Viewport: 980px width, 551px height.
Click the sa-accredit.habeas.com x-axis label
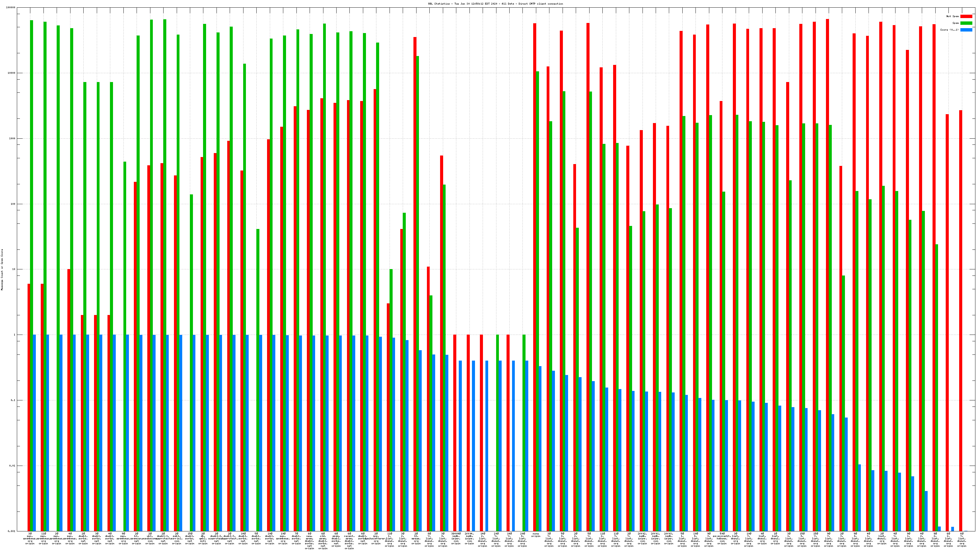pyautogui.click(x=722, y=538)
